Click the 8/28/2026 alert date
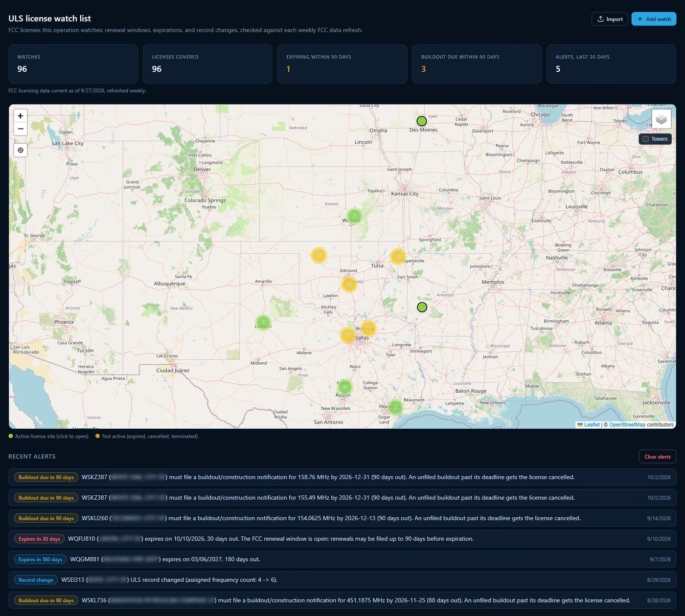The image size is (685, 616). [x=659, y=600]
